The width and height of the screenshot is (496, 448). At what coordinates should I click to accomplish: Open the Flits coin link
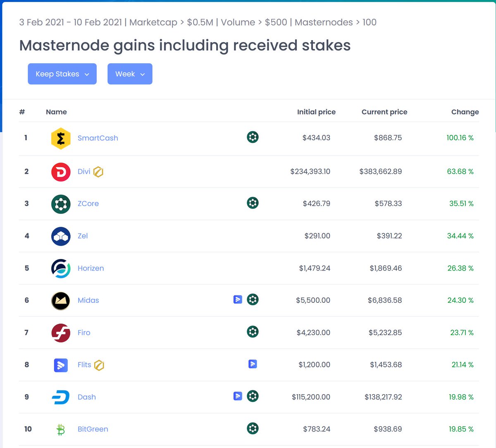click(x=84, y=365)
